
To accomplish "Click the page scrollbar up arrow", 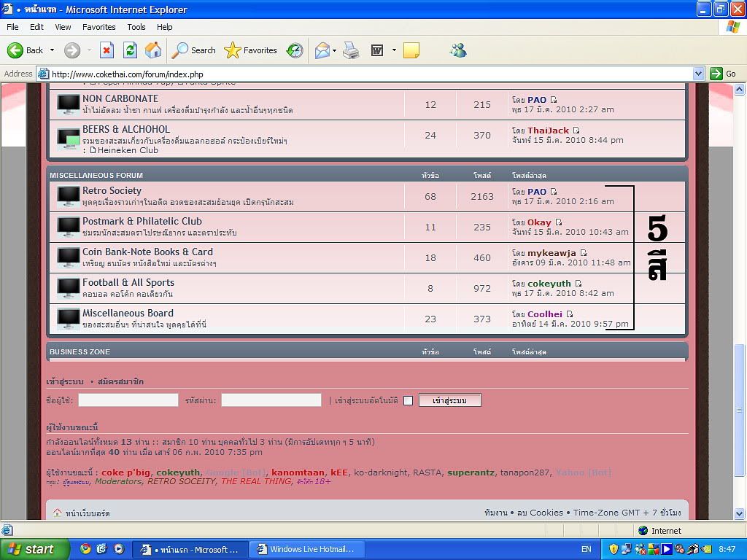I will coord(740,89).
